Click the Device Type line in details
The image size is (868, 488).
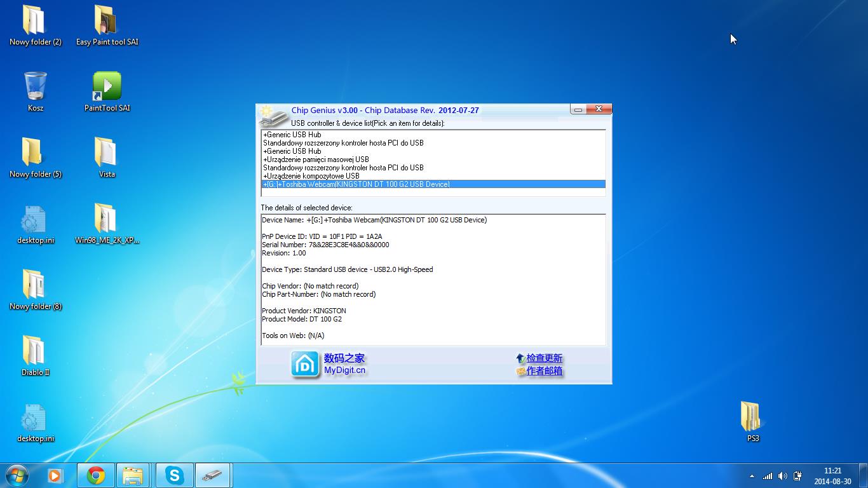[x=348, y=269]
